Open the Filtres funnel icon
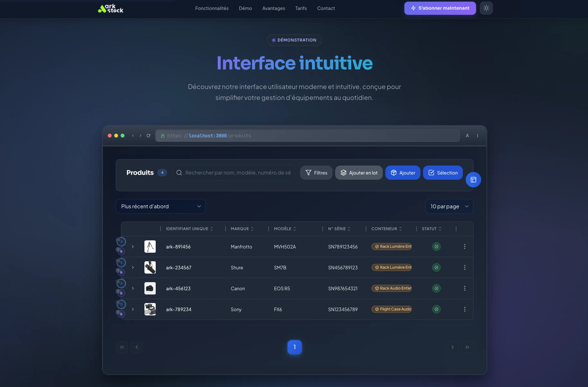The image size is (588, 387). pyautogui.click(x=309, y=173)
